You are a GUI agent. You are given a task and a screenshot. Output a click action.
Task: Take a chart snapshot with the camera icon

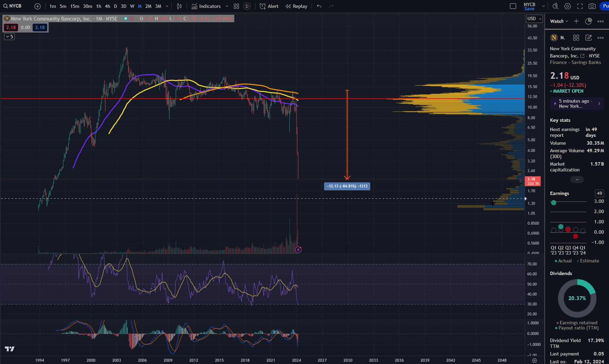pyautogui.click(x=592, y=6)
